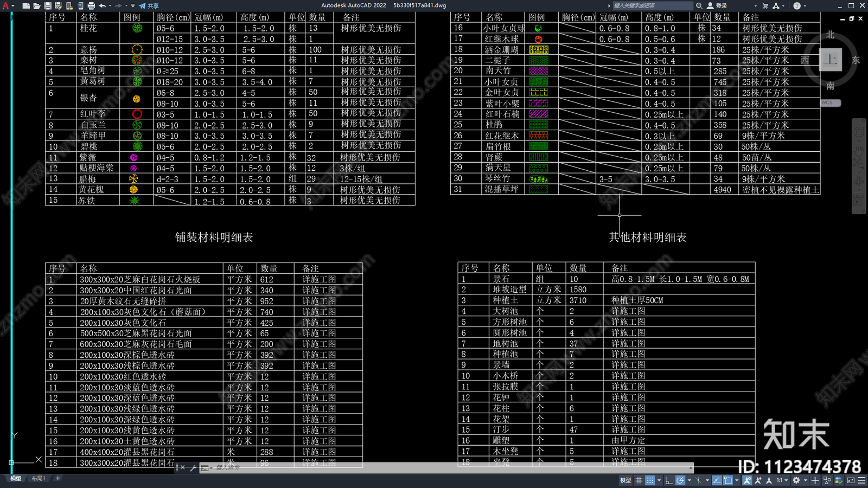Image resolution: width=868 pixels, height=488 pixels.
Task: Switch to the 布局1 layout tab
Action: point(38,478)
